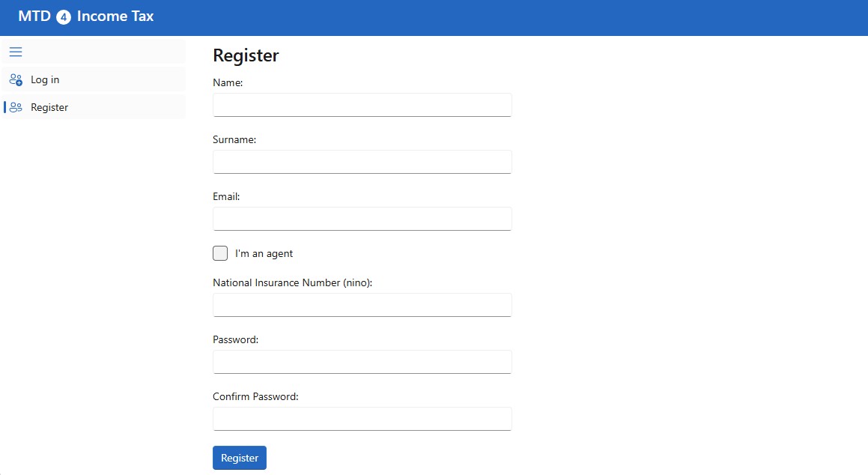
Task: Focus the Confirm Password input field
Action: pyautogui.click(x=362, y=419)
